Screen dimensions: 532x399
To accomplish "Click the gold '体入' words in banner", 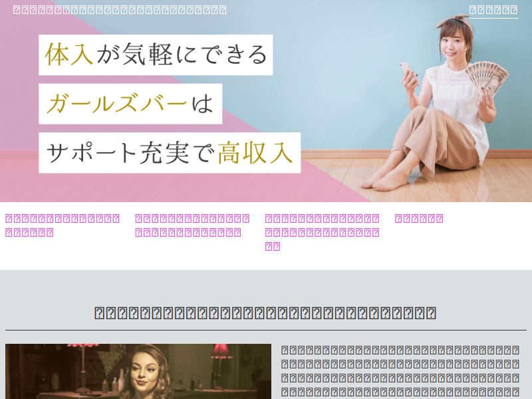I will (x=69, y=55).
